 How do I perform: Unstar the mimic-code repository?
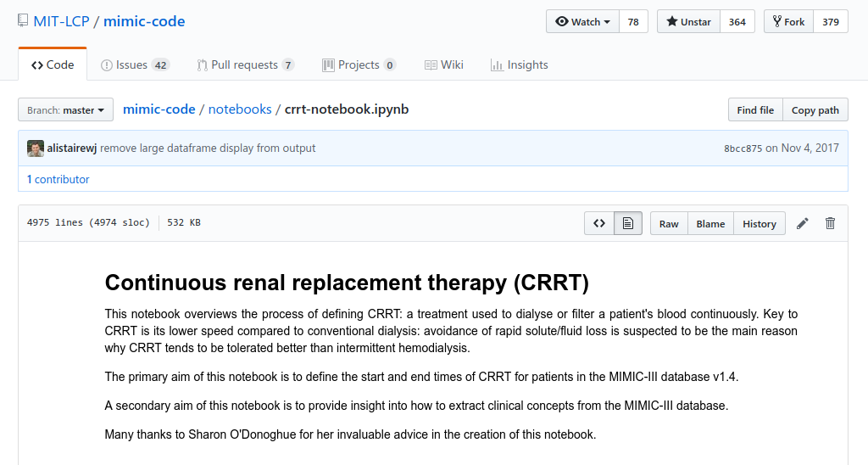[x=688, y=22]
